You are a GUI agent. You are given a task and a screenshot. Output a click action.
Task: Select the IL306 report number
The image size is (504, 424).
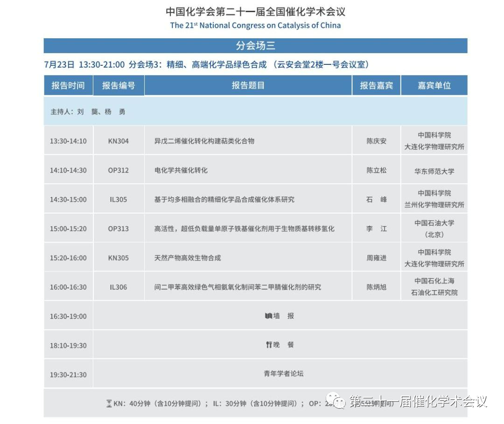click(118, 287)
